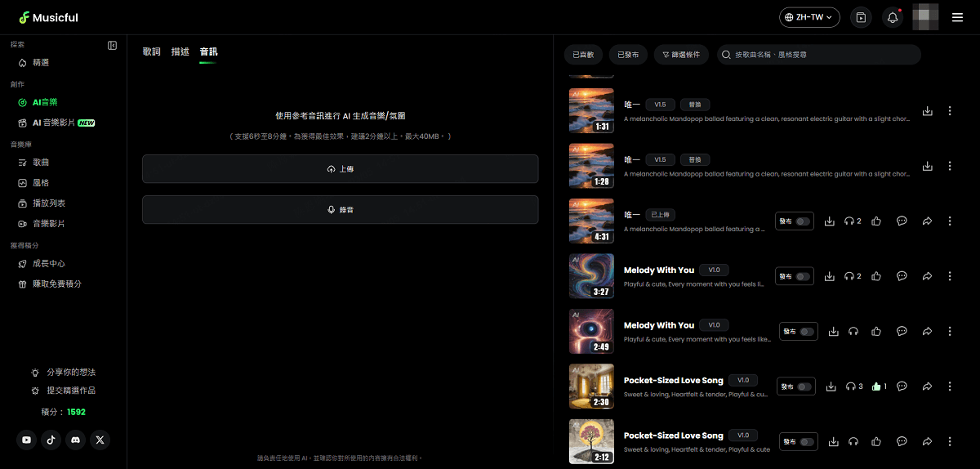
Task: Switch to the 歌詞 tab
Action: (151, 51)
